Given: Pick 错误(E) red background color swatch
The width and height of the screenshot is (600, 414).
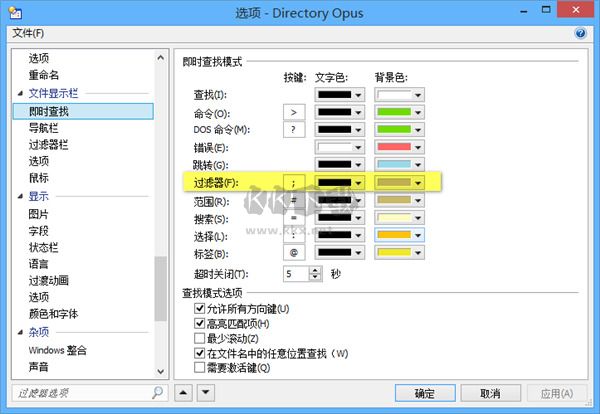Looking at the screenshot, I should (394, 147).
